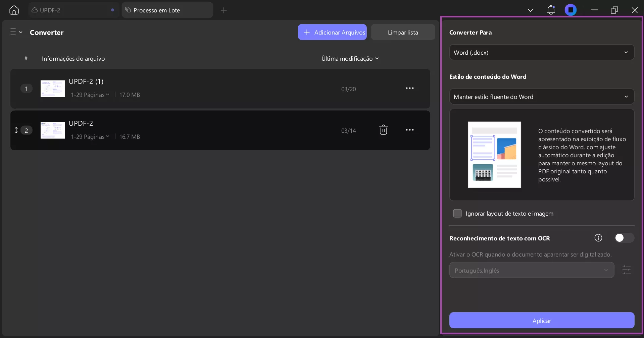Screen dimensions: 644x338
Task: Expand the 16.7 MB file's page range
Action: pyautogui.click(x=90, y=137)
